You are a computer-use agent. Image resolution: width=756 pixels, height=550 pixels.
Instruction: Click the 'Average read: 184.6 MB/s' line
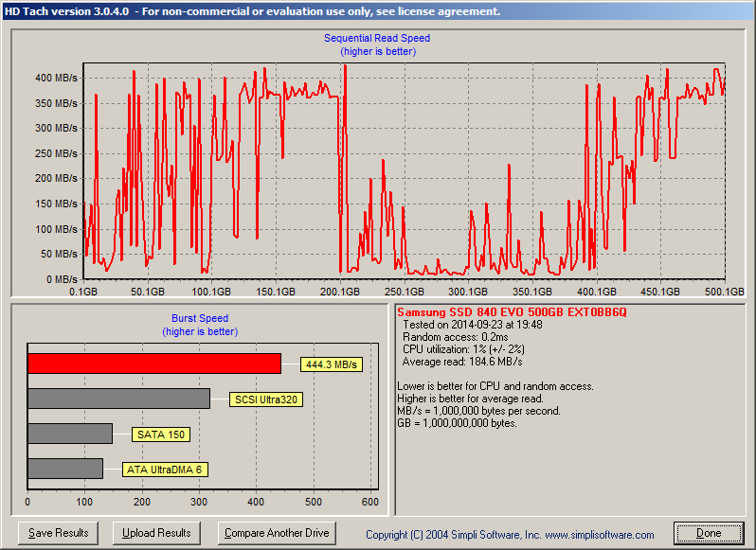[462, 362]
